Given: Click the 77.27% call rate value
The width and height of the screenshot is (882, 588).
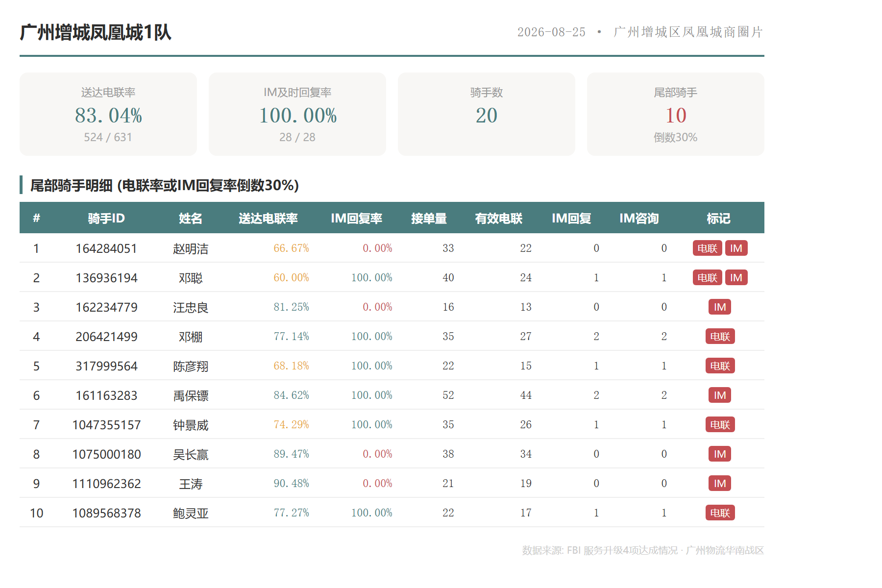Looking at the screenshot, I should coord(291,513).
